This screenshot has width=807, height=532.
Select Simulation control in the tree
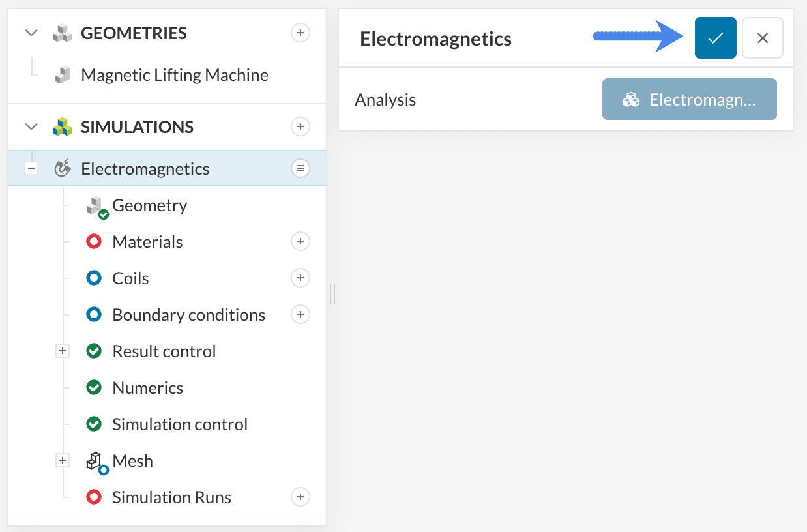180,424
